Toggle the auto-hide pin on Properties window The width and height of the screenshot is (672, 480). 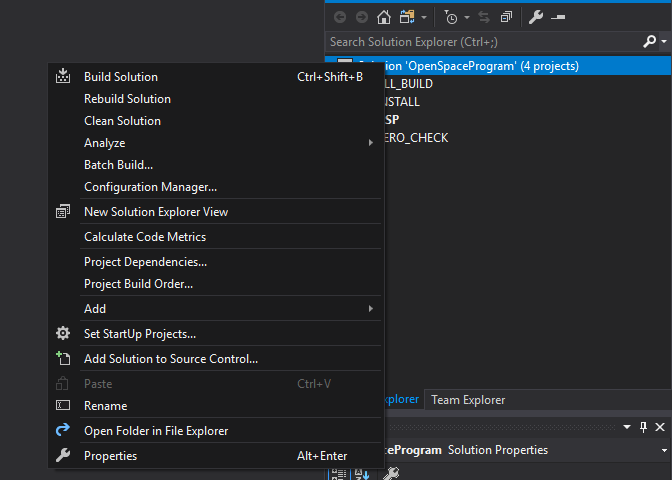pos(643,427)
